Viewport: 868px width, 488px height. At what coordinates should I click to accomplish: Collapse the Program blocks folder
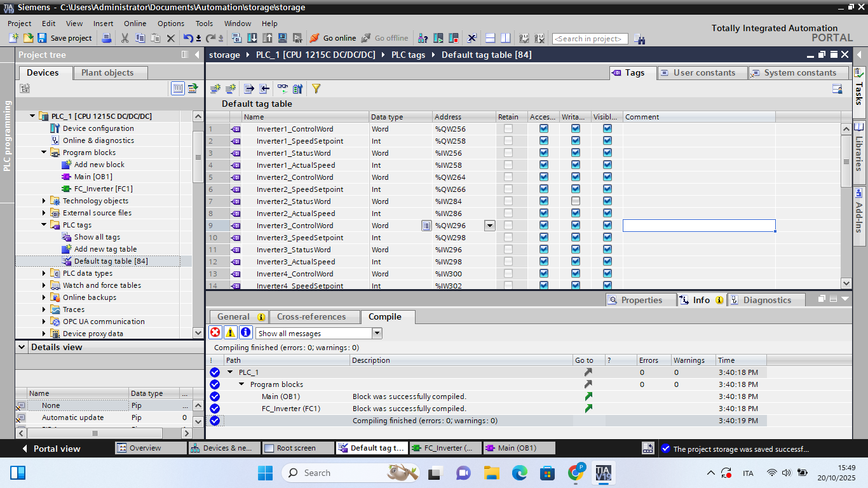coord(44,152)
